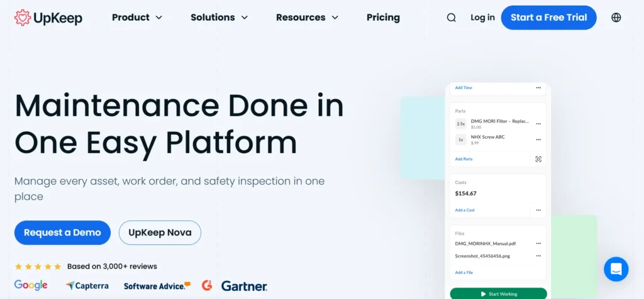The image size is (644, 299).
Task: Click the G2 logo
Action: pyautogui.click(x=207, y=285)
